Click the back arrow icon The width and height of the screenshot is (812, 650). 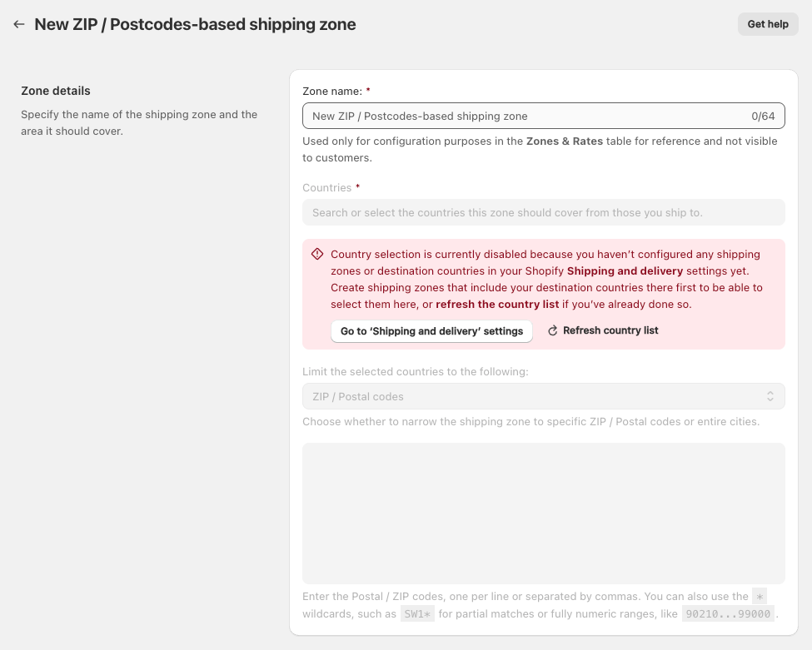(x=19, y=25)
